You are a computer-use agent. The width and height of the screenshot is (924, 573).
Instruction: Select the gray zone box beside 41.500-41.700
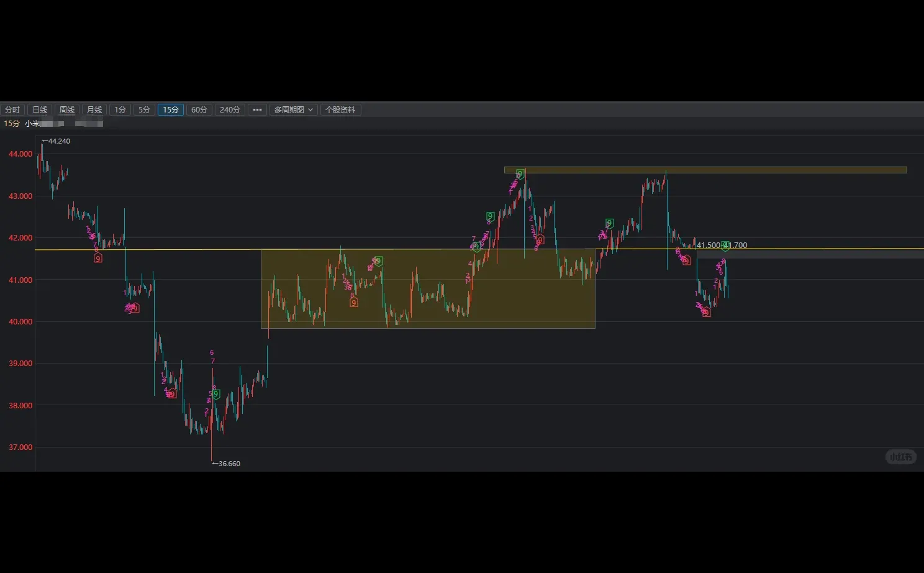(x=810, y=254)
